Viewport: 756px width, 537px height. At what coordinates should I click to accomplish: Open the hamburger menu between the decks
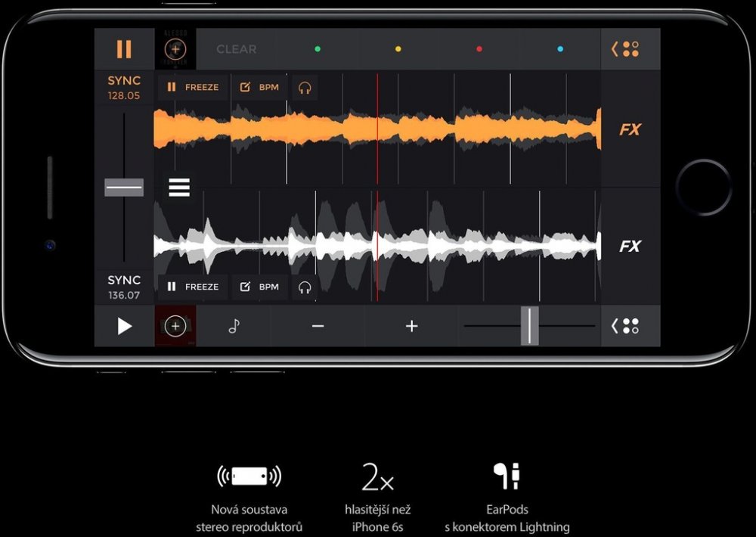coord(179,187)
